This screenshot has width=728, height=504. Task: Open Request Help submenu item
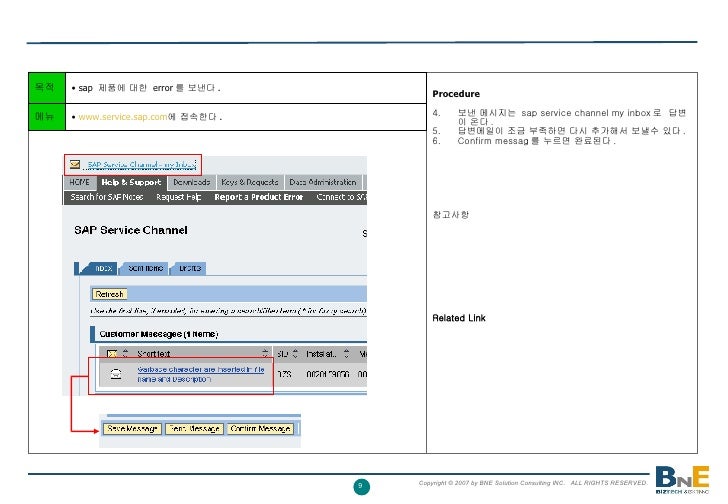point(179,197)
